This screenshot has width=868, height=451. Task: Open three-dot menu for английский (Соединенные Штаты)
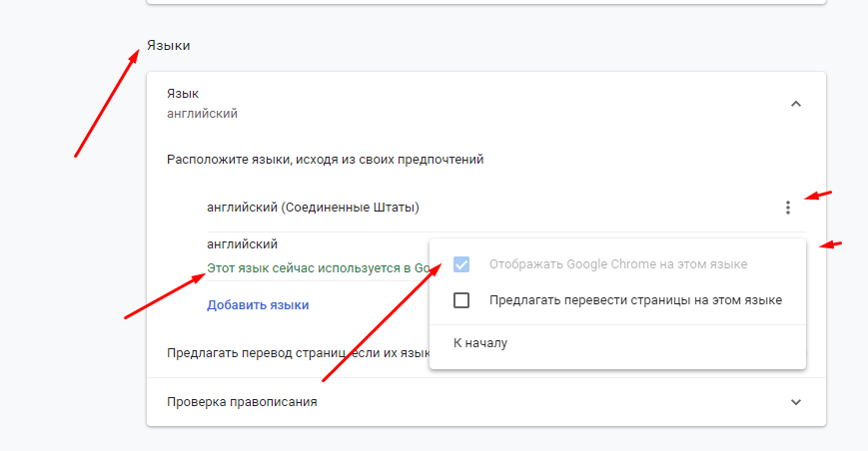pos(788,208)
